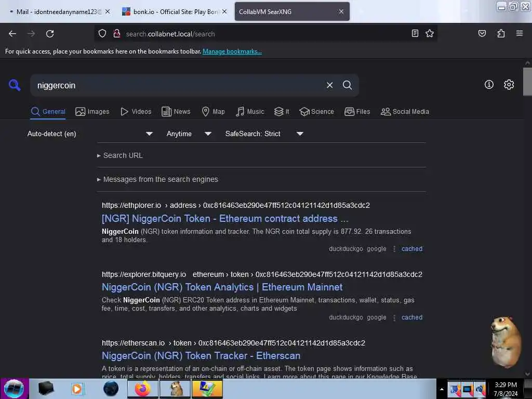The height and width of the screenshot is (399, 532).
Task: Open SearXNG preferences gear icon
Action: [x=509, y=85]
